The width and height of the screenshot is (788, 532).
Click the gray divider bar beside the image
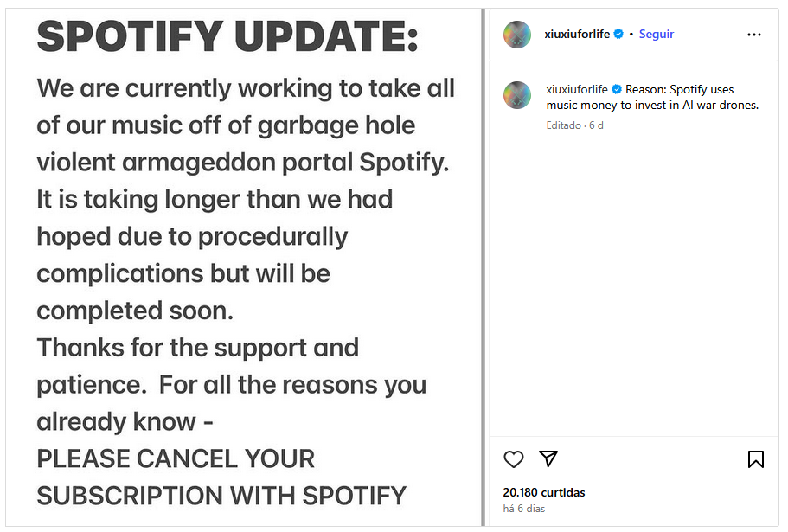(x=484, y=267)
